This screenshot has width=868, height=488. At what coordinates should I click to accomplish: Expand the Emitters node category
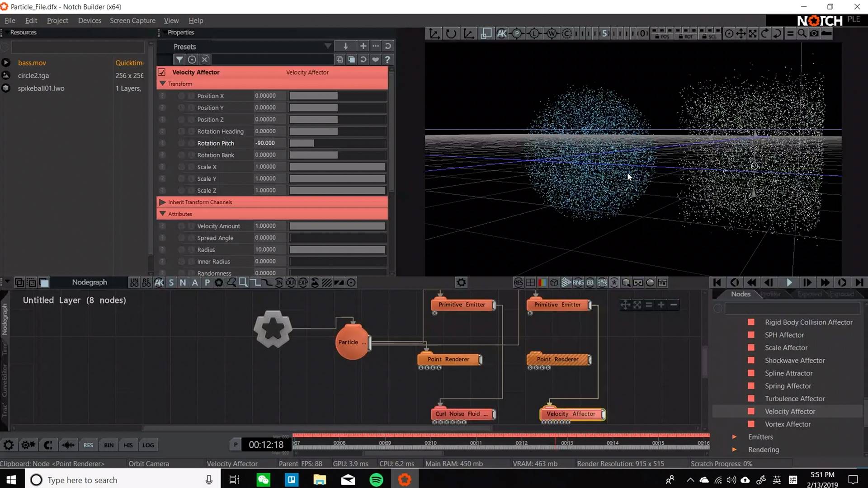(734, 437)
